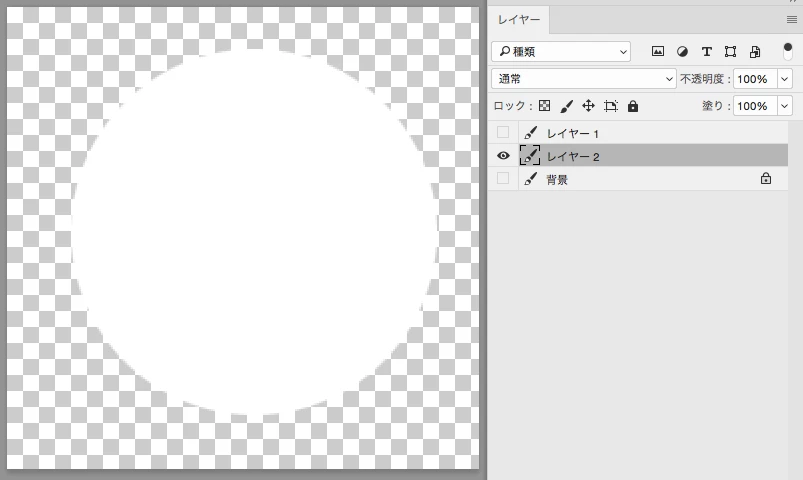Open the 通常 blend mode dropdown

pyautogui.click(x=584, y=79)
